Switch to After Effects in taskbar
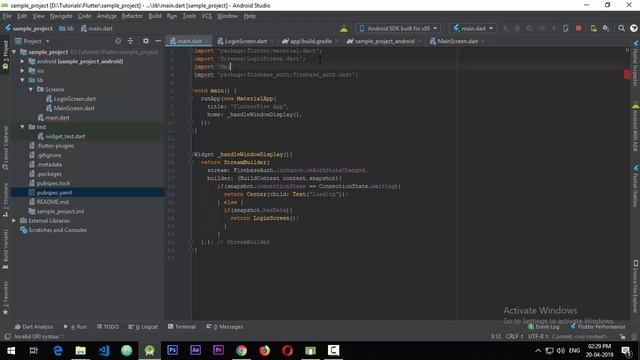640x360 pixels. click(x=196, y=350)
